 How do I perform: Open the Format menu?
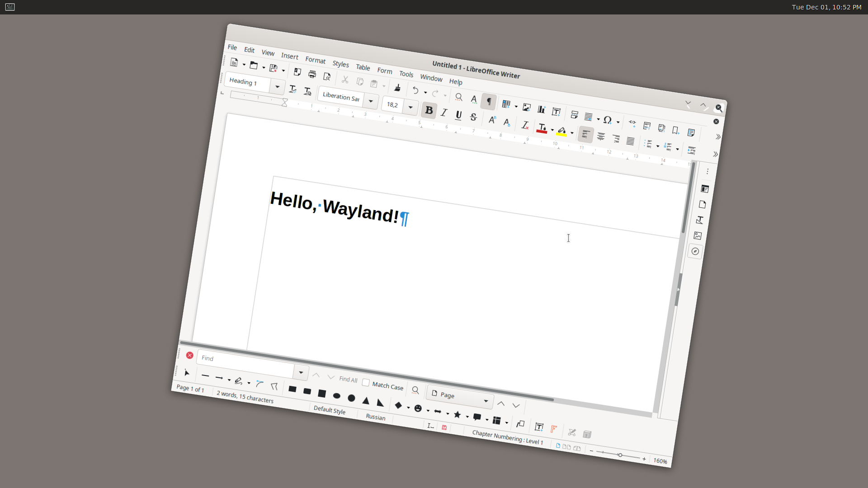tap(315, 60)
